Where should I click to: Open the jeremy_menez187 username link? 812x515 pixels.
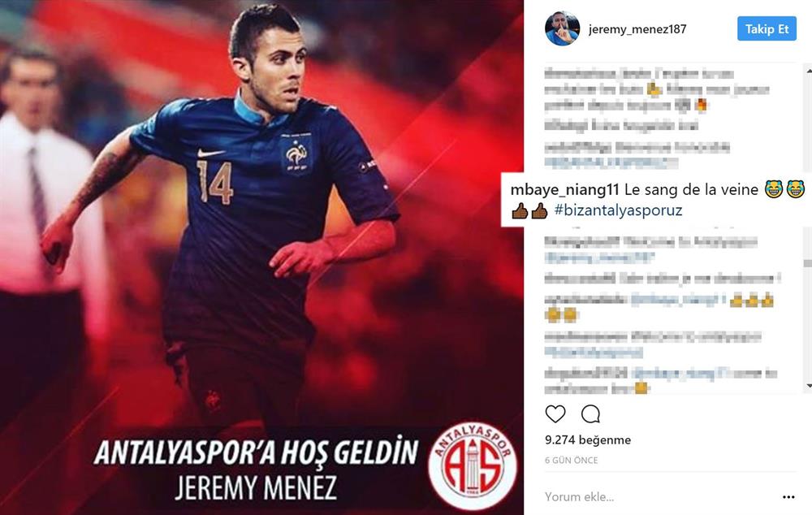click(x=637, y=29)
